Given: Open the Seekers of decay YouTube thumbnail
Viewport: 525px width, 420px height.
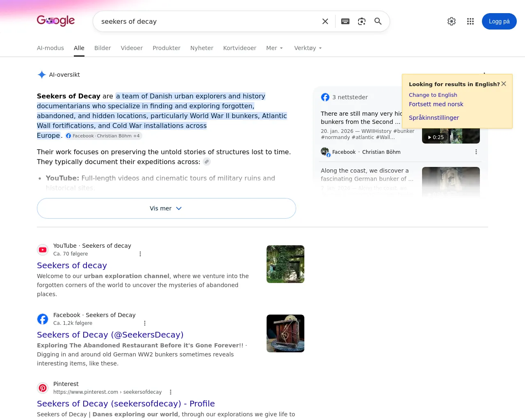Looking at the screenshot, I should click(285, 264).
